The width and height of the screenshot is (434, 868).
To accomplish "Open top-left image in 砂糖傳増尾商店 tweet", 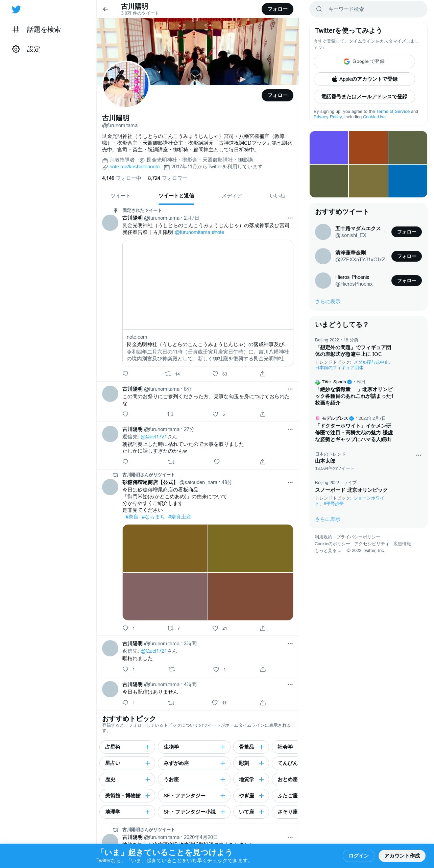I will 165,548.
